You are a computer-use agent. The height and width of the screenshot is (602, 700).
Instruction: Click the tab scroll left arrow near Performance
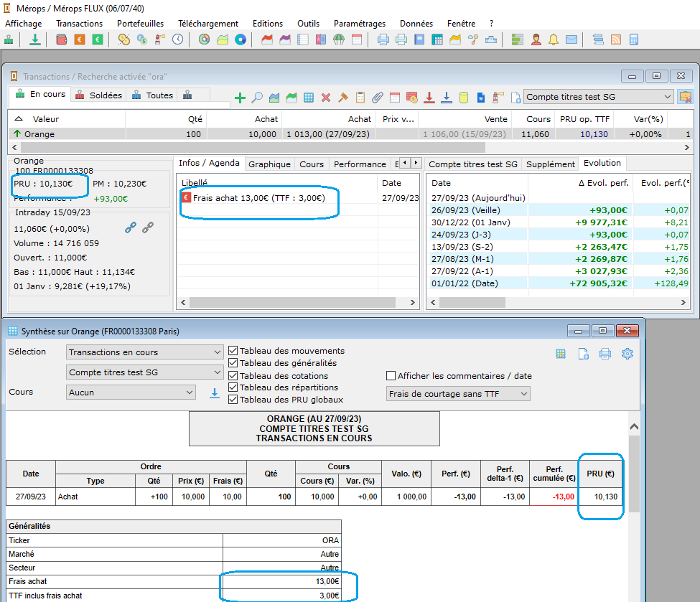pyautogui.click(x=405, y=163)
